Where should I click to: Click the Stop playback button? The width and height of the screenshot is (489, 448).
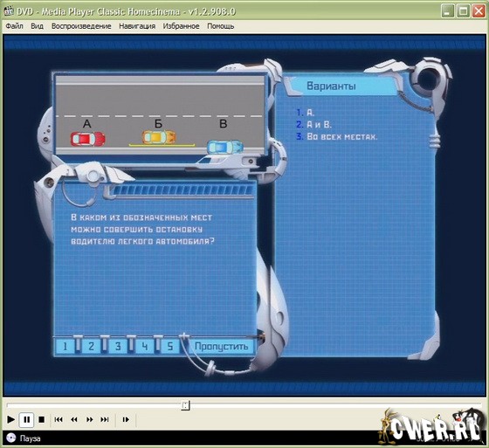pyautogui.click(x=41, y=419)
